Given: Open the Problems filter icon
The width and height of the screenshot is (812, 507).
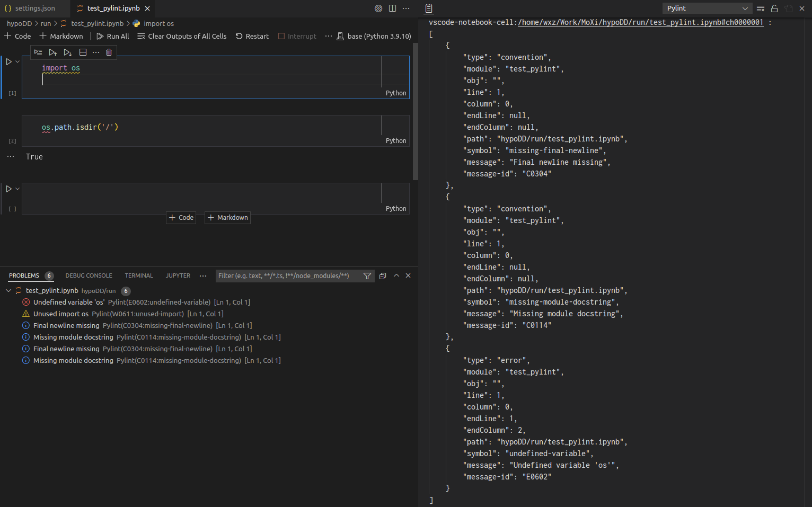Looking at the screenshot, I should coord(367,275).
